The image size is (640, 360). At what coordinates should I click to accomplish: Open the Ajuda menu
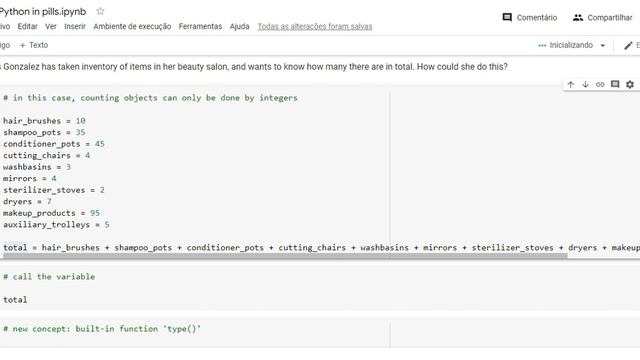(x=240, y=27)
